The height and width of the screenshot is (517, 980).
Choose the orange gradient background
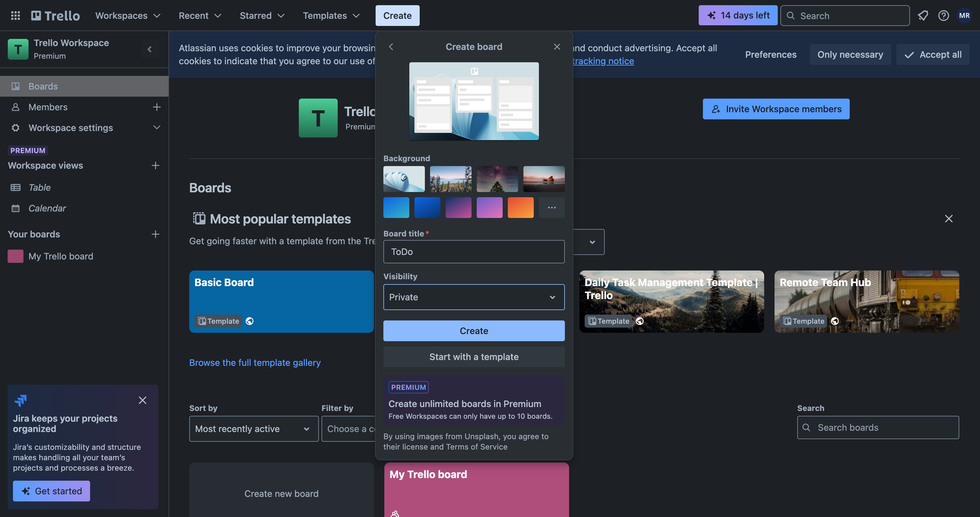(520, 208)
